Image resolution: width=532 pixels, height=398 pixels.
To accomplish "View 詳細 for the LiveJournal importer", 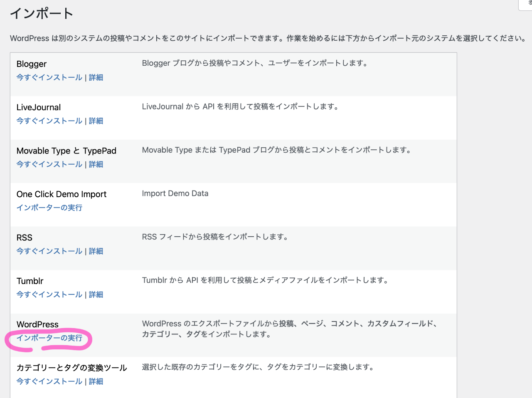I will click(x=96, y=121).
